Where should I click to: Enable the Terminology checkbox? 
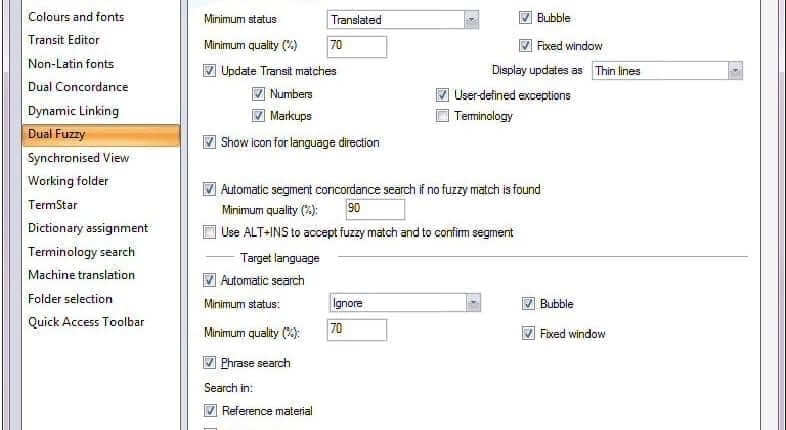[442, 116]
